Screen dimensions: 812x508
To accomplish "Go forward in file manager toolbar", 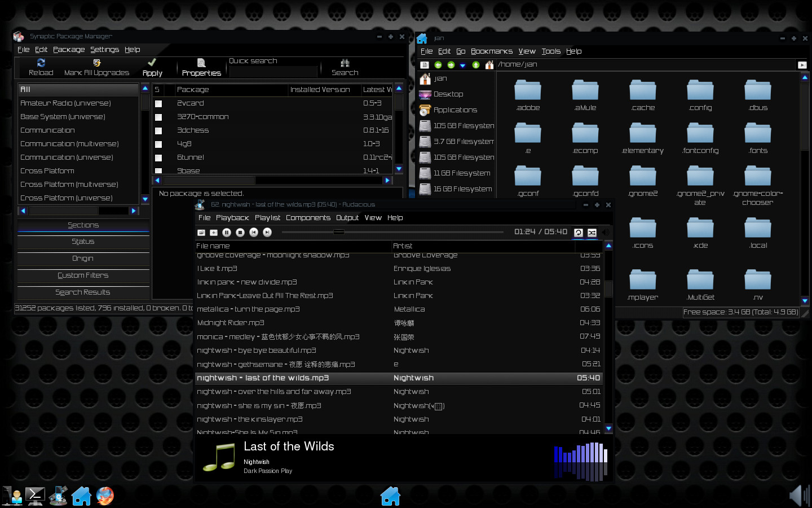I will click(x=451, y=65).
